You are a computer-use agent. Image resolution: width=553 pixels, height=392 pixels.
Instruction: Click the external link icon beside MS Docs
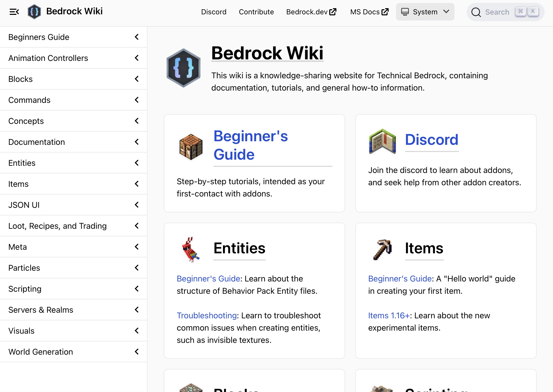(385, 12)
